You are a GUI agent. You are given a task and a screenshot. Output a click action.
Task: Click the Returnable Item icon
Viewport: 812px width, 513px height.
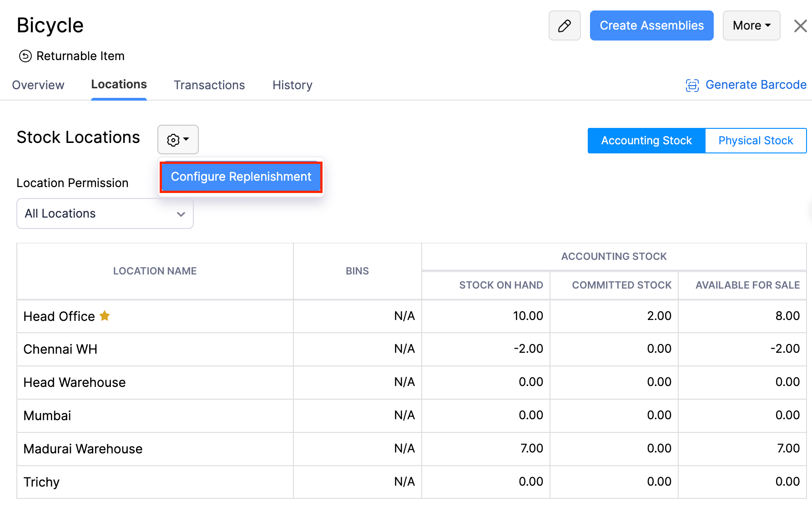point(25,56)
